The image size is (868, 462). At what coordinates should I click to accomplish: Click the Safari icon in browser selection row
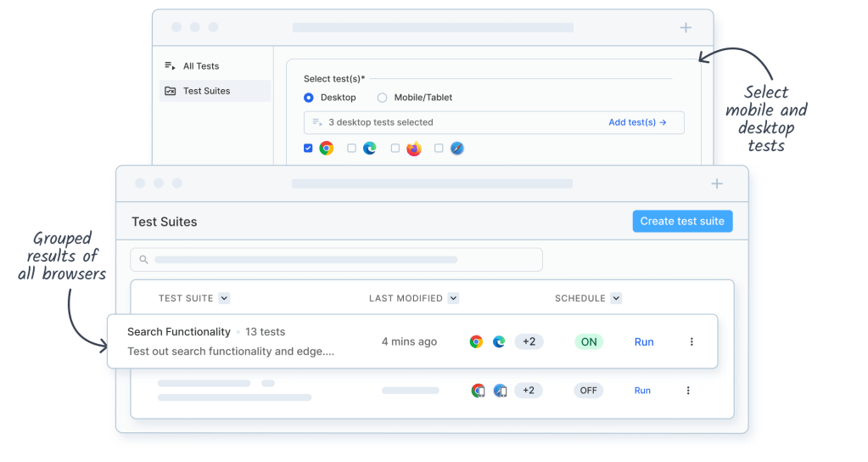point(457,149)
